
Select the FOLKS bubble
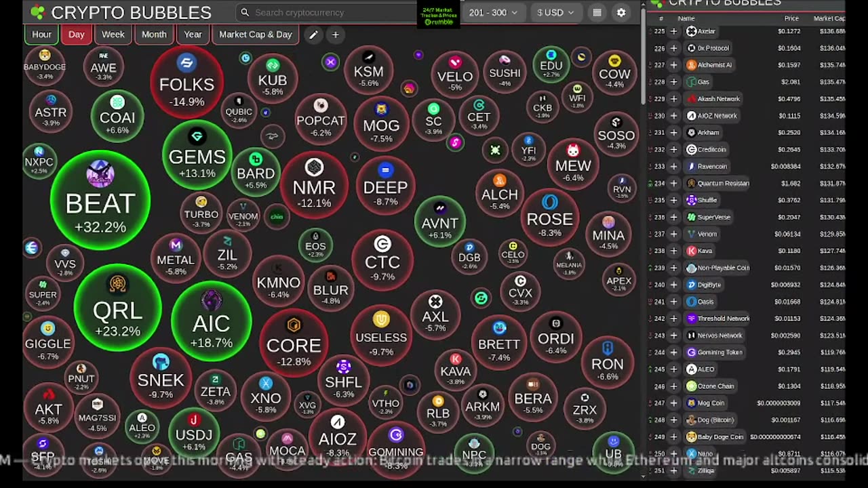[186, 82]
